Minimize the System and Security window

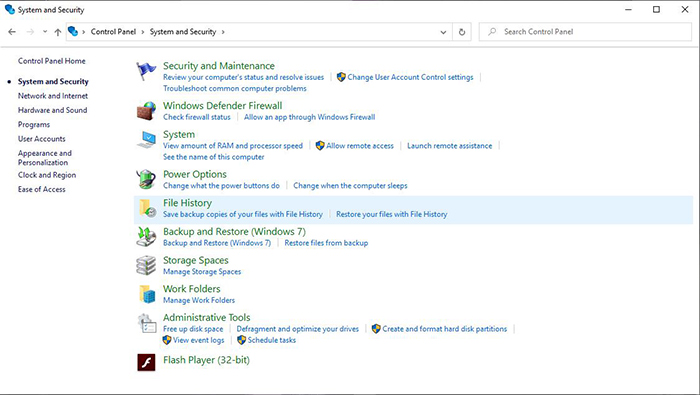628,9
